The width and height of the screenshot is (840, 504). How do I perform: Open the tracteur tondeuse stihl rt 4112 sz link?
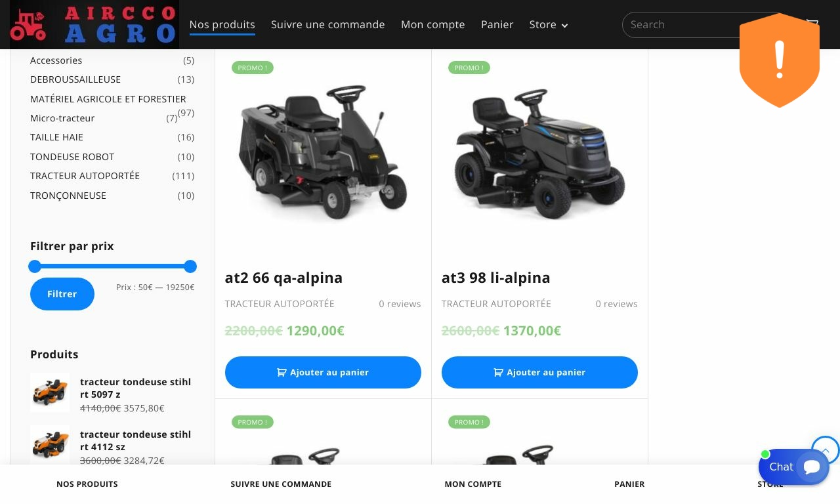pyautogui.click(x=136, y=440)
